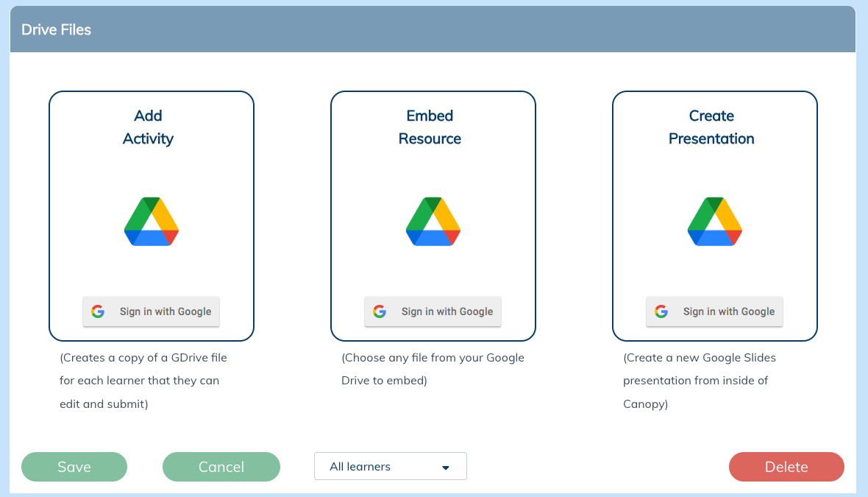The image size is (868, 497).
Task: Click the All learners dropdown arrow
Action: 446,468
